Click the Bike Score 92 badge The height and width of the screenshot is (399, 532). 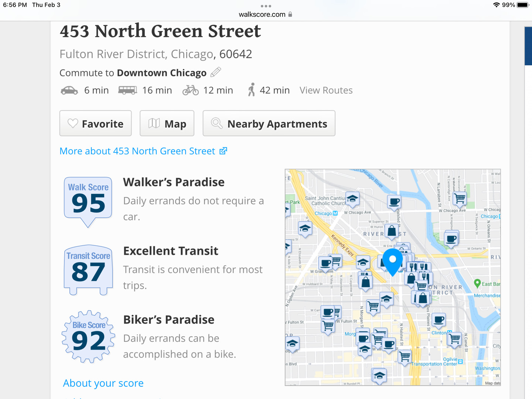(x=88, y=337)
